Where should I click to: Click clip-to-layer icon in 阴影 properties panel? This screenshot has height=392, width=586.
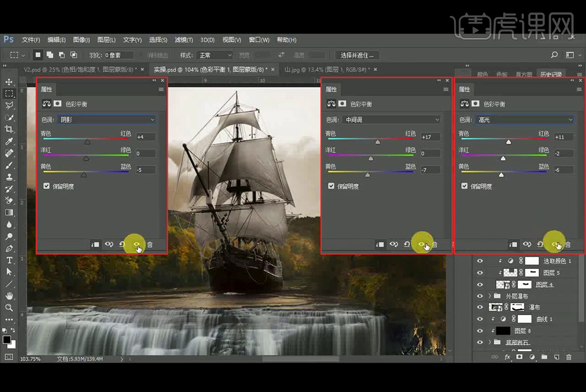coord(95,245)
